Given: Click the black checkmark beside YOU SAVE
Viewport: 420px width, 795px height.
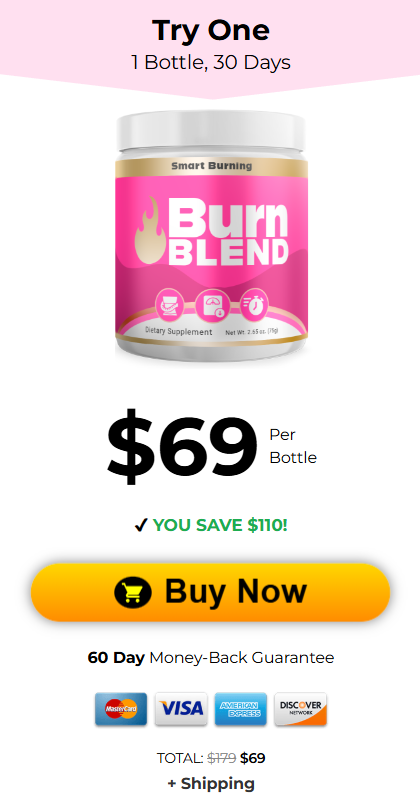Looking at the screenshot, I should coord(141,526).
